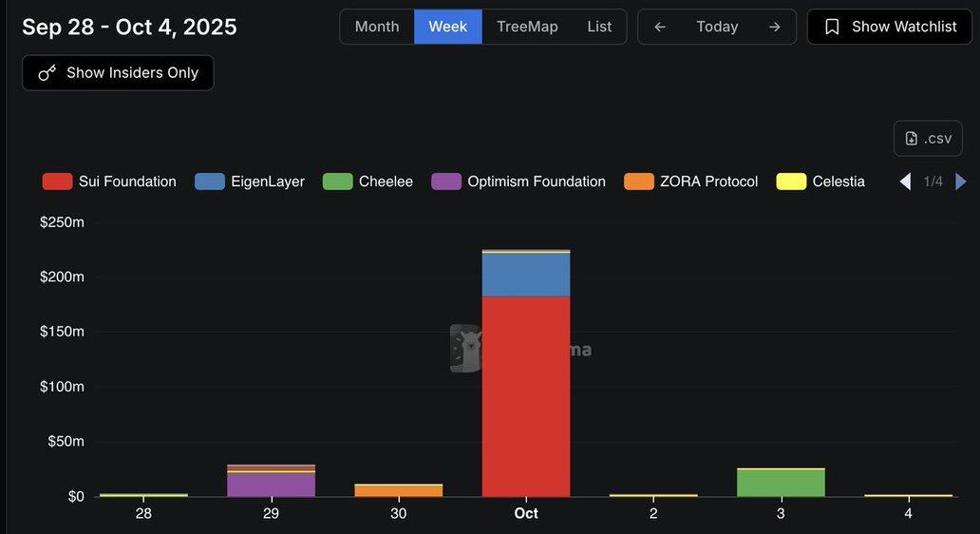Click the green Cheelee color swatch
980x534 pixels.
click(x=337, y=181)
